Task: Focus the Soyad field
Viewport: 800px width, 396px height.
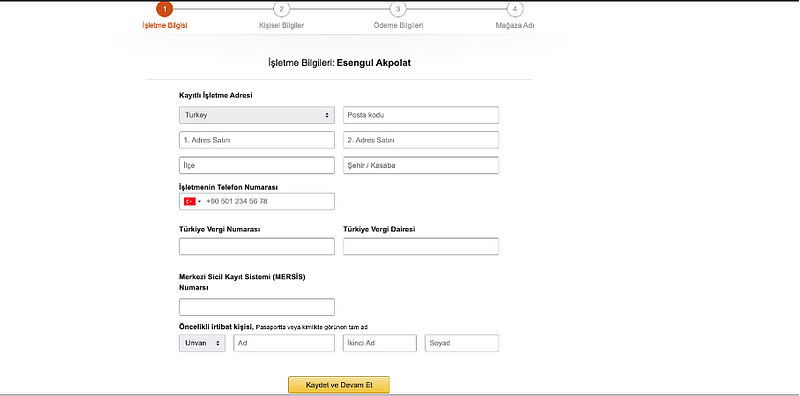Action: tap(462, 343)
